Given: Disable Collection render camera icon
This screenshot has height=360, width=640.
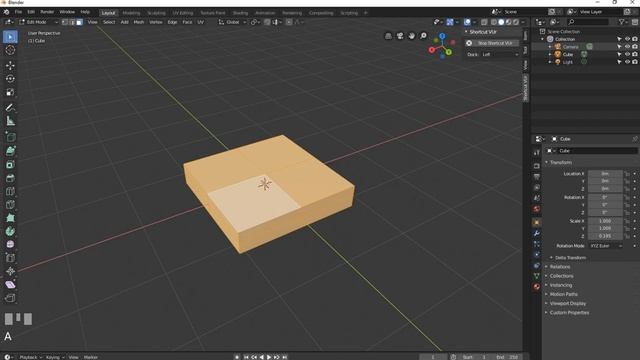Looking at the screenshot, I should click(635, 39).
